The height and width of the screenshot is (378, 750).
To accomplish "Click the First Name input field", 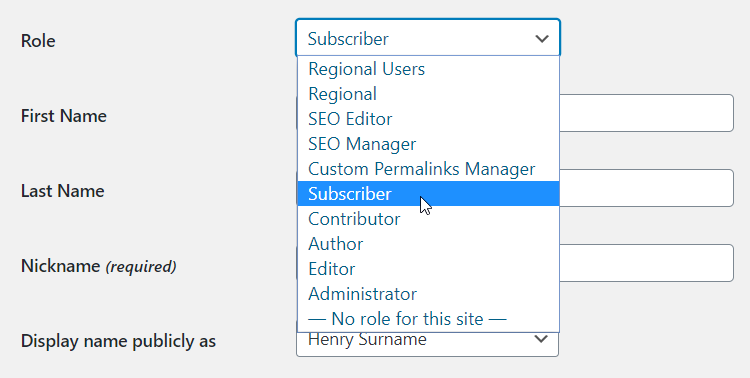I will [x=646, y=113].
